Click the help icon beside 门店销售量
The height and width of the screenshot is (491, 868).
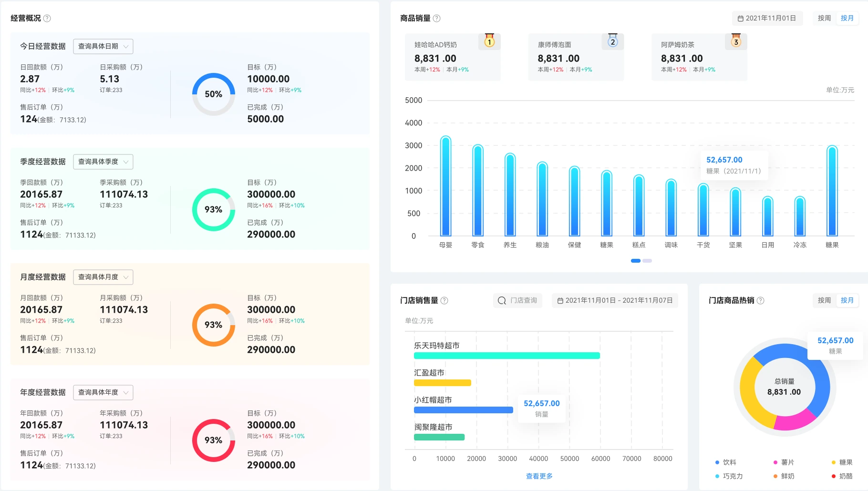(444, 300)
